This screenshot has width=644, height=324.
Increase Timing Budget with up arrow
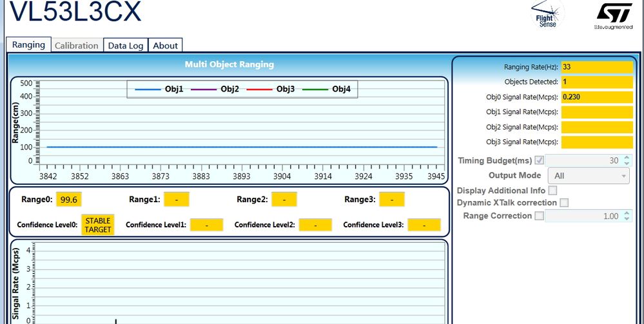coord(627,157)
